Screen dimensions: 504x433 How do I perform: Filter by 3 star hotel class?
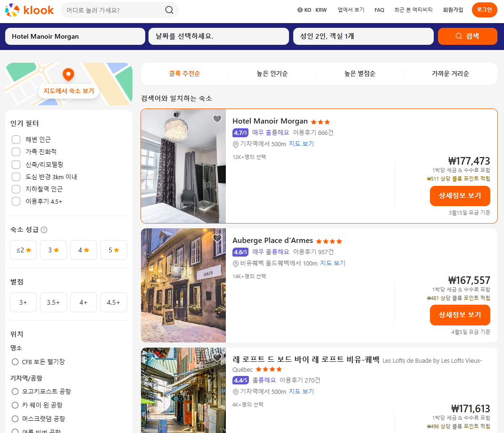click(x=53, y=250)
